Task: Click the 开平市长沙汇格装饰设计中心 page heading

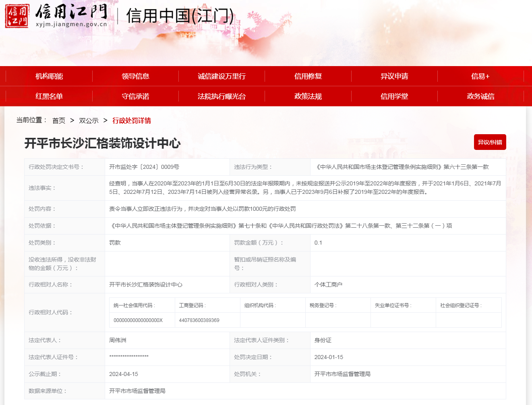Action: 102,143
